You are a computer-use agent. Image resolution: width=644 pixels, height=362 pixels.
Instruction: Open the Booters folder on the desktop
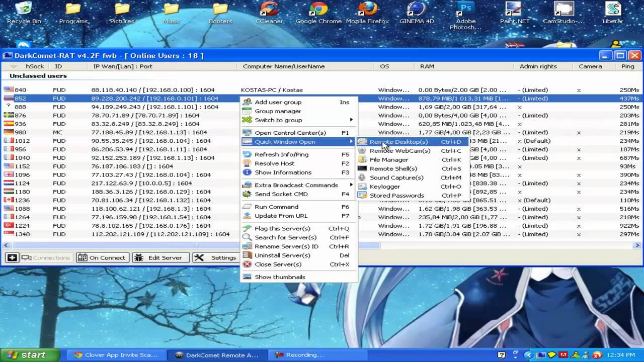point(220,14)
